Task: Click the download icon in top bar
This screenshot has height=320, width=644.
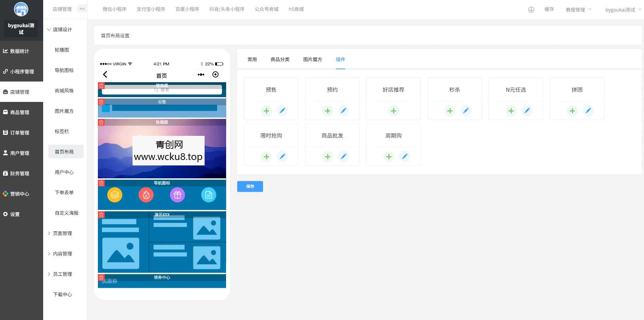Action: [x=530, y=10]
